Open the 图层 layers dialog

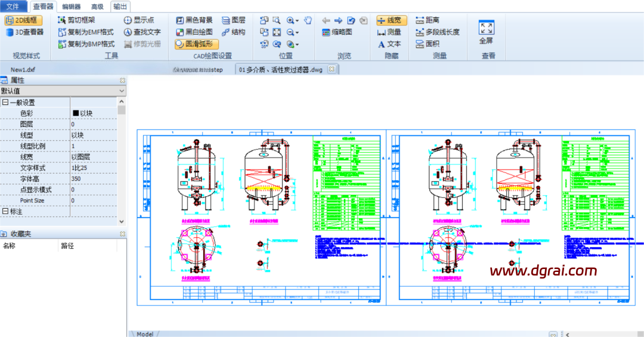pyautogui.click(x=233, y=20)
